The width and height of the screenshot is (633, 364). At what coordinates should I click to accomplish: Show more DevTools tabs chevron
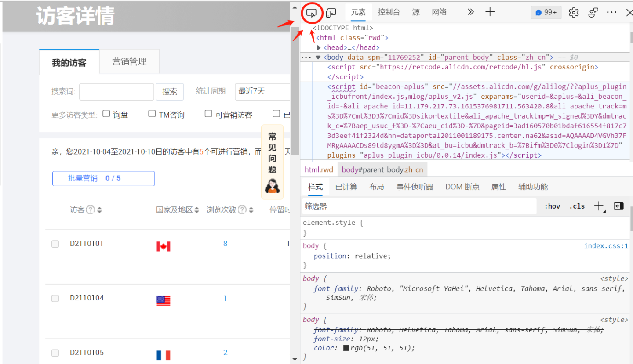pyautogui.click(x=471, y=12)
